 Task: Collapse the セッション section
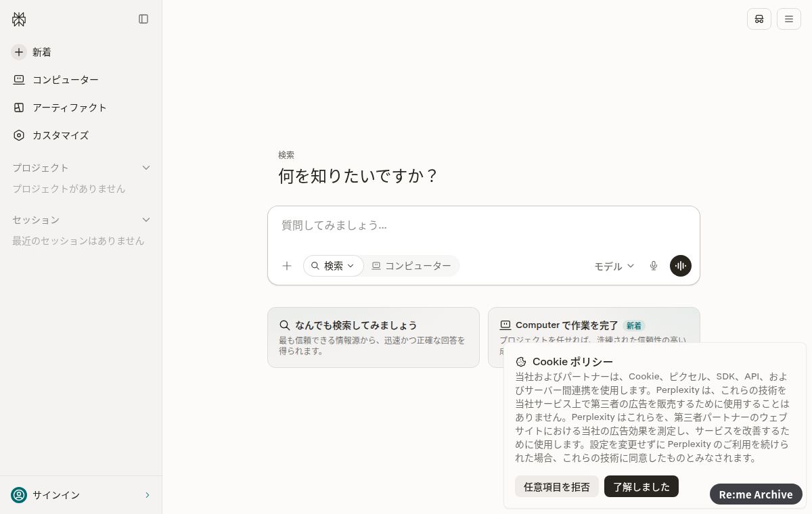146,220
